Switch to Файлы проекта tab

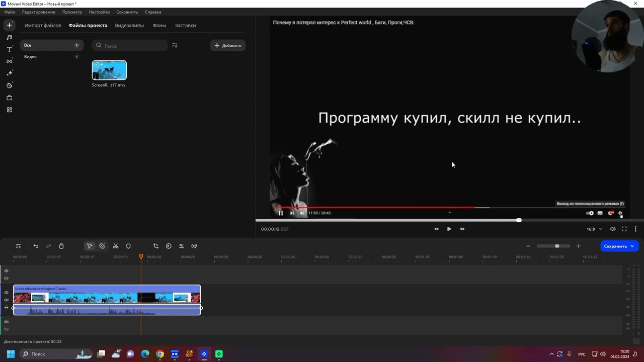click(88, 25)
